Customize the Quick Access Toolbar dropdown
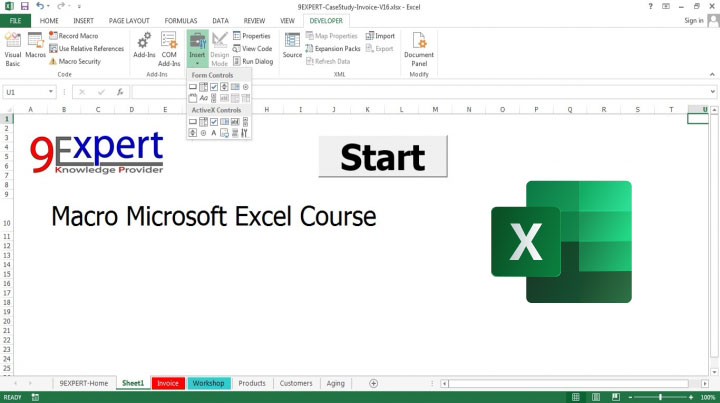 pos(79,6)
